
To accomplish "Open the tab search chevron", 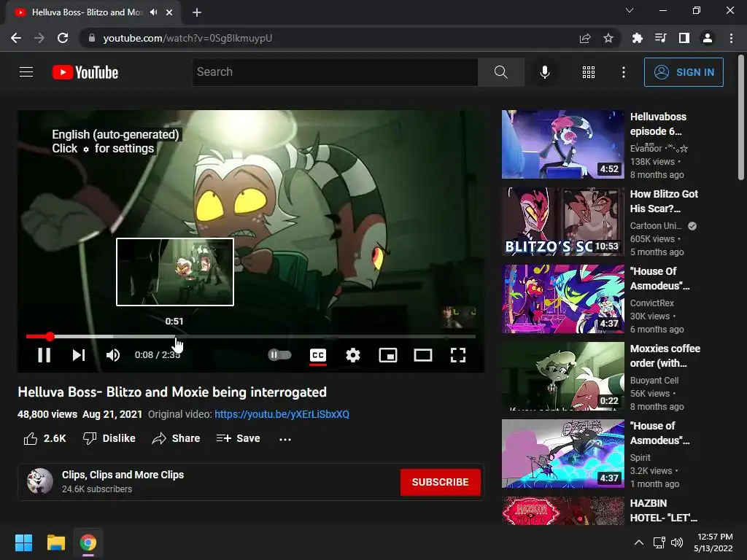I will (630, 10).
